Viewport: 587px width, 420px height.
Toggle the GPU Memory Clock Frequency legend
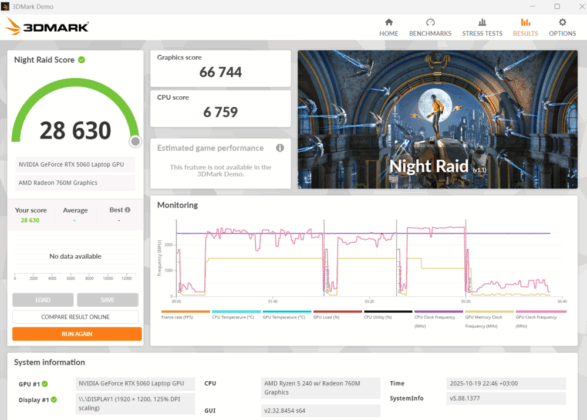489,319
